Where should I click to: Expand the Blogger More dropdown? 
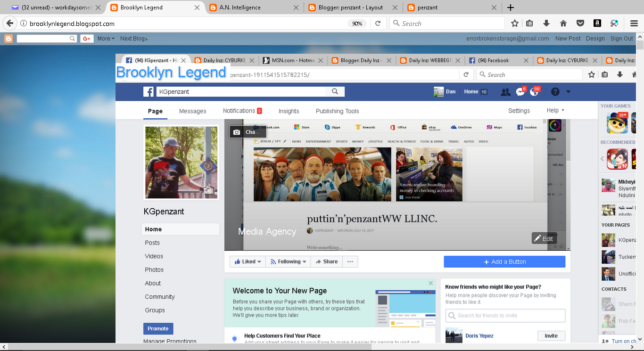point(106,39)
